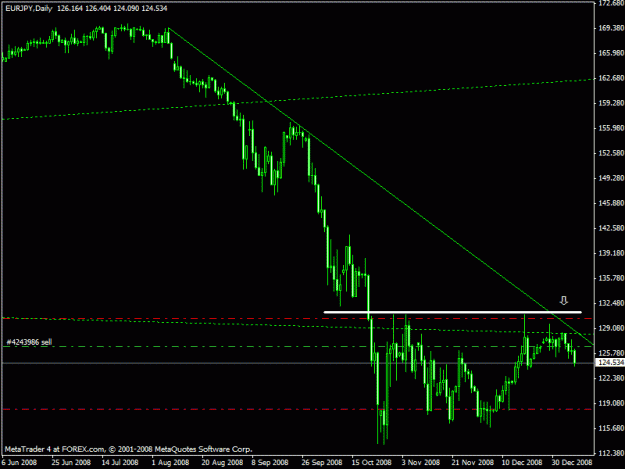This screenshot has width=625, height=469.
Task: Click the 135.780 price scale label
Action: pyautogui.click(x=611, y=278)
